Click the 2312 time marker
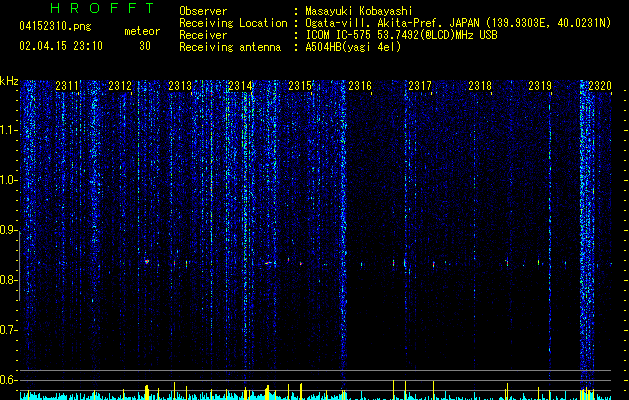Viewport: 629px width, 400px height. click(x=120, y=86)
